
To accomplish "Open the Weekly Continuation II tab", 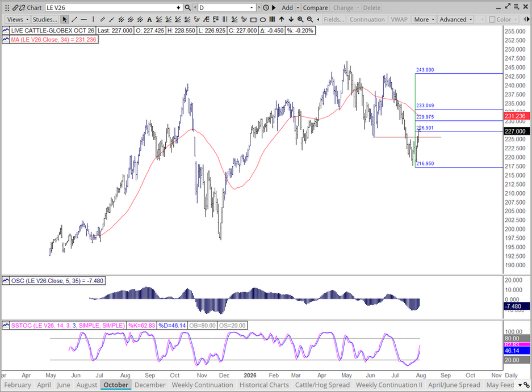I will pos(389,385).
